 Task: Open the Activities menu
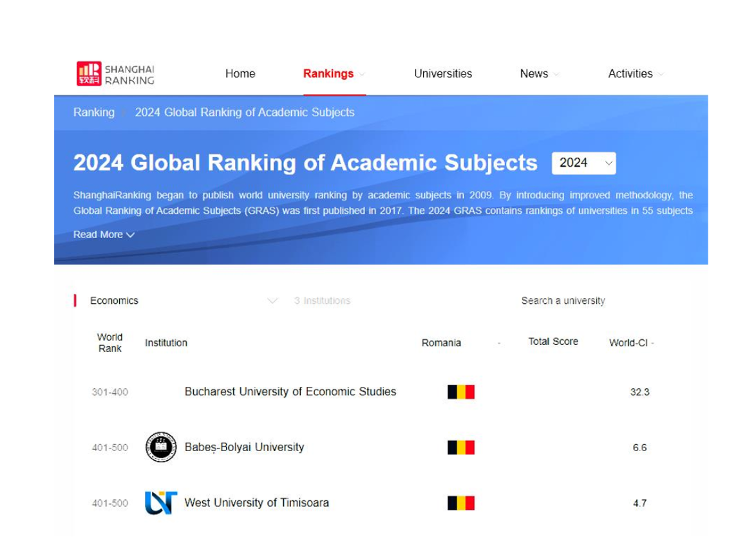(630, 74)
